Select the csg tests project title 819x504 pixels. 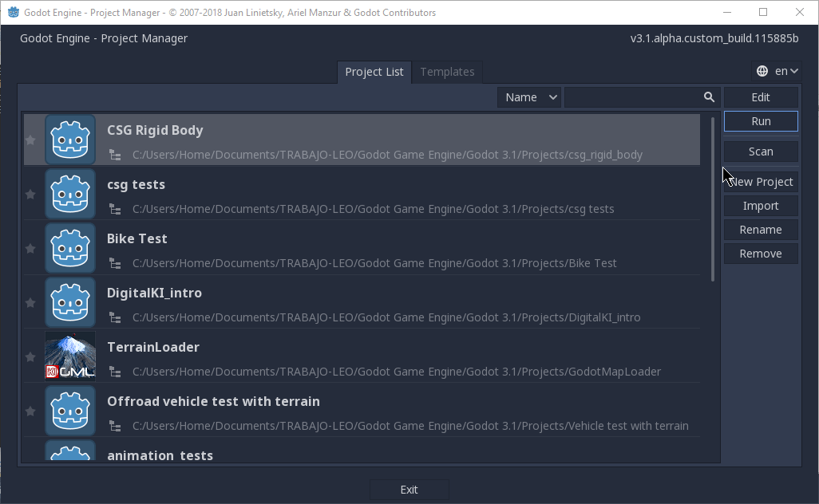pos(136,185)
